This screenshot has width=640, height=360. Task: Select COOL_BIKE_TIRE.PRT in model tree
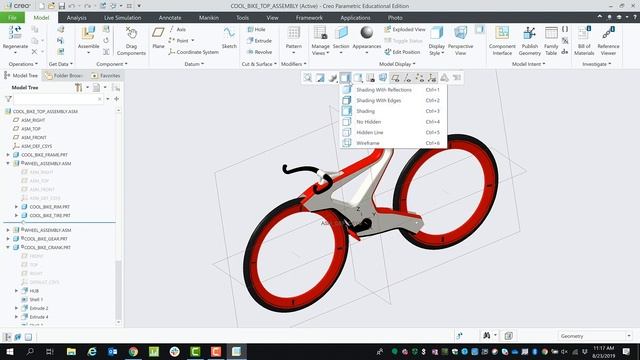click(x=50, y=215)
